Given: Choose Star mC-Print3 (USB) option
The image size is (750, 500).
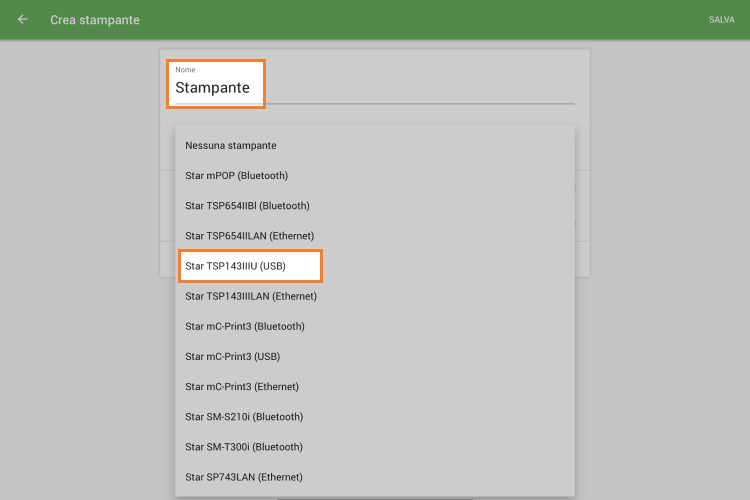Looking at the screenshot, I should [232, 356].
